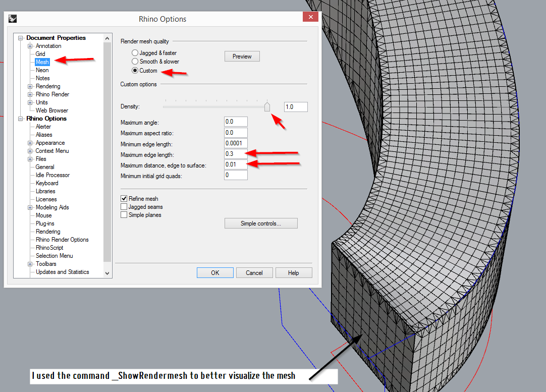
Task: Open the Updates and Statistics page
Action: (63, 272)
